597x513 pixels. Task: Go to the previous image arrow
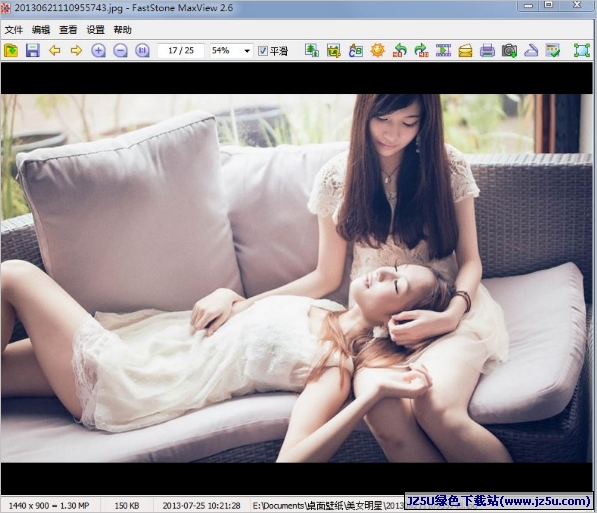(x=54, y=50)
